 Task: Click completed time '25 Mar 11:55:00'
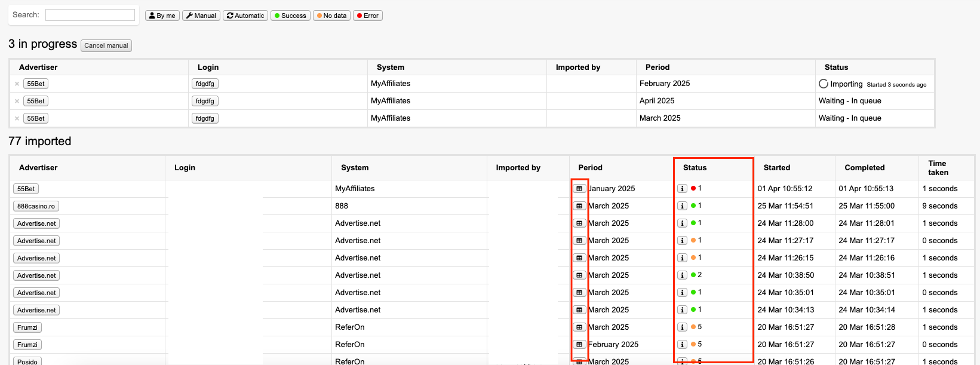tap(867, 206)
